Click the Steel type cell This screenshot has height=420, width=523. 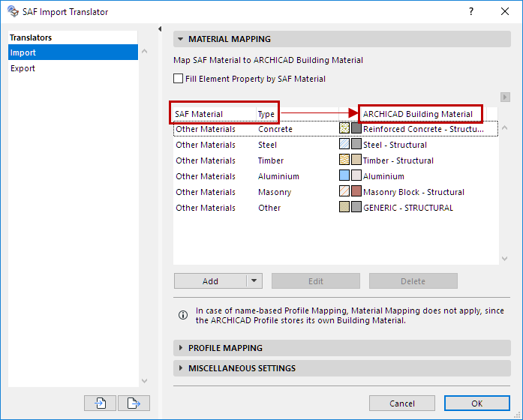[x=268, y=145]
